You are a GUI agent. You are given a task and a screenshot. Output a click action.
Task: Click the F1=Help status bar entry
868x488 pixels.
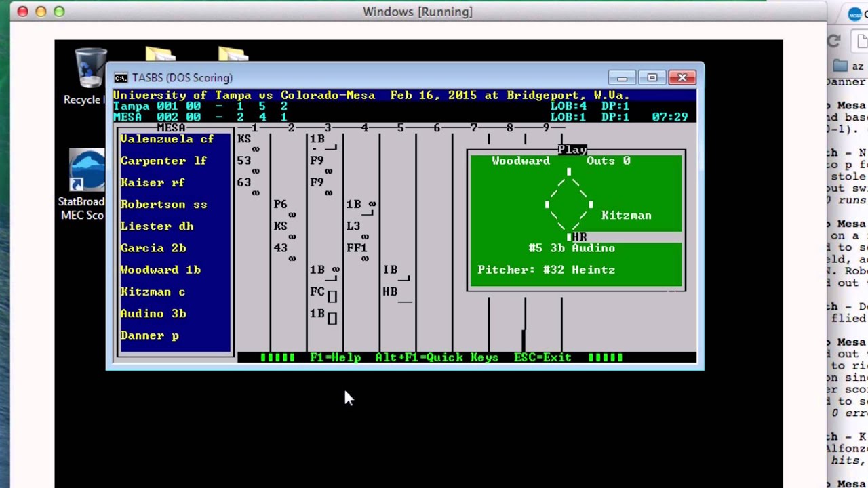point(336,357)
